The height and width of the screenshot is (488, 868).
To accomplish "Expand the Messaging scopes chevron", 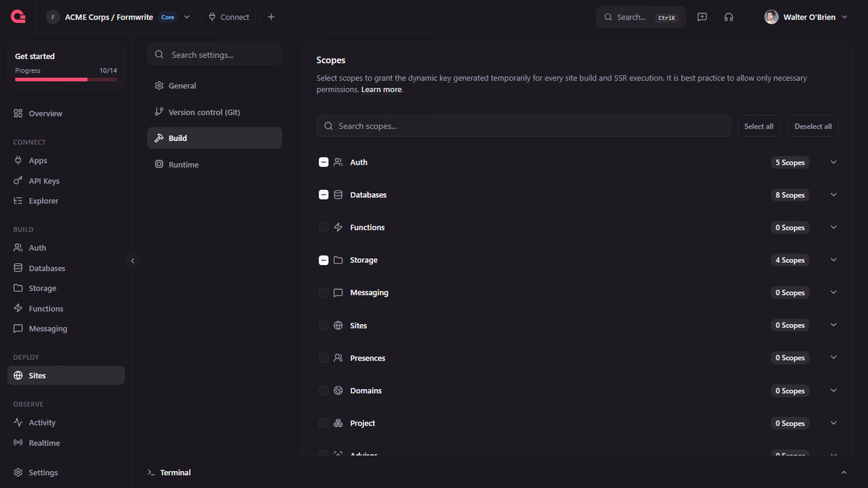I will click(834, 292).
